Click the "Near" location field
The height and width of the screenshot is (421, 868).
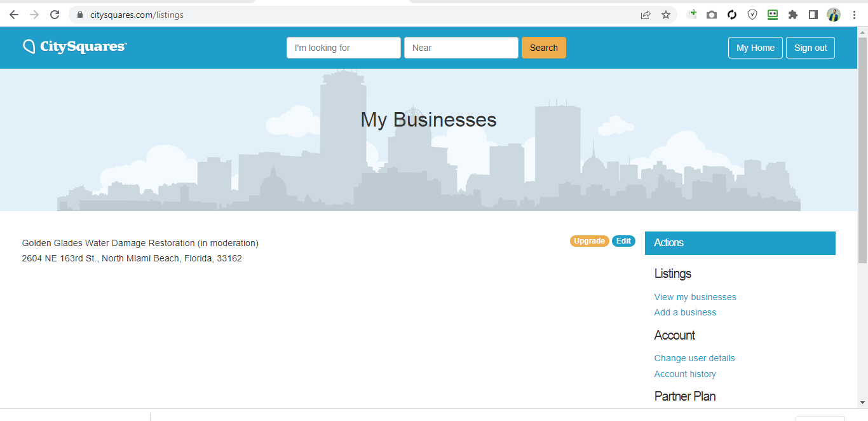pyautogui.click(x=461, y=48)
